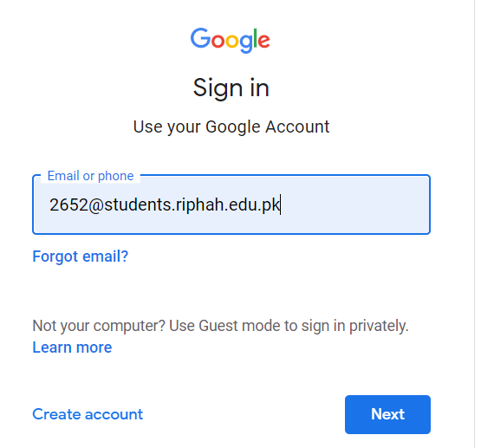Click the Use your Google Account subtitle
The width and height of the screenshot is (481, 448).
pyautogui.click(x=231, y=127)
